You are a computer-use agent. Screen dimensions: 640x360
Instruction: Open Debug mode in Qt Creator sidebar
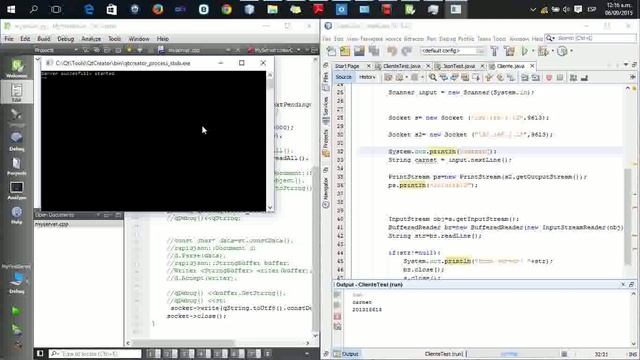17,141
